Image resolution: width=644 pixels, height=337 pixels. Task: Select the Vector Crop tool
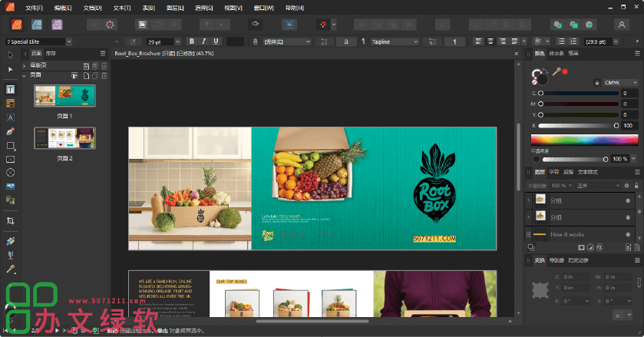tap(11, 221)
